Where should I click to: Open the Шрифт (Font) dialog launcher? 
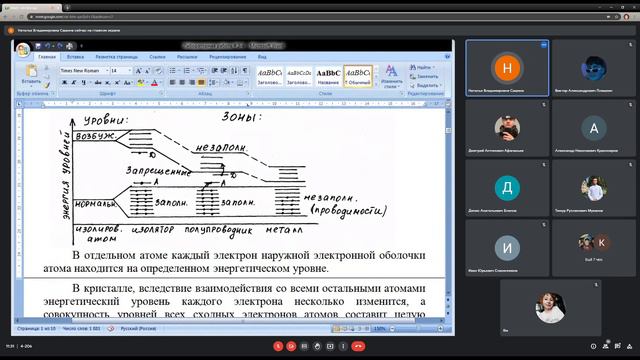(161, 93)
